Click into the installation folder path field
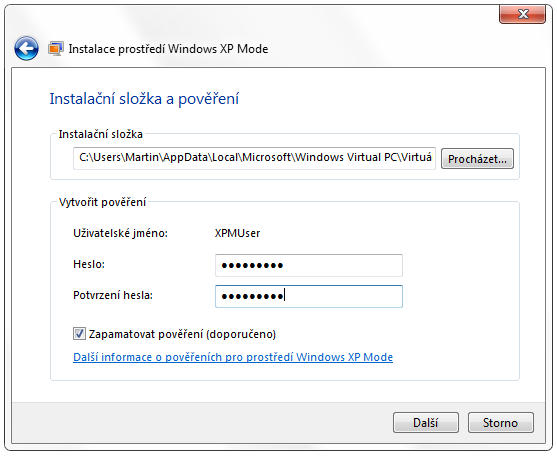This screenshot has width=557, height=457. [254, 158]
